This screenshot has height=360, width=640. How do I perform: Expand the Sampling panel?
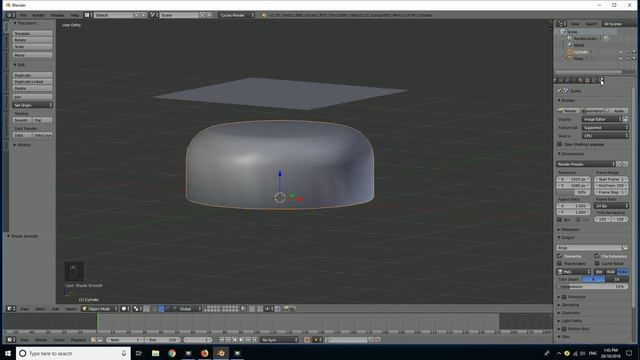click(x=570, y=305)
